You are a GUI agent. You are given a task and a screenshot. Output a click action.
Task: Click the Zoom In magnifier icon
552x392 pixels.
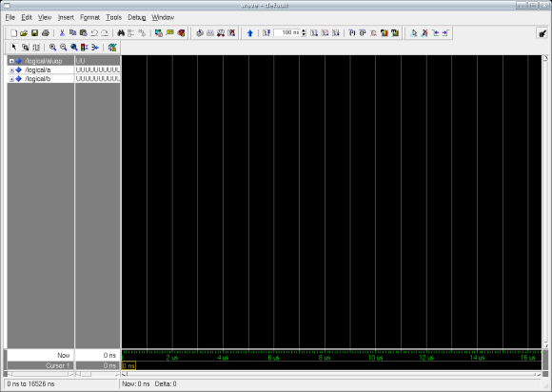(x=52, y=48)
